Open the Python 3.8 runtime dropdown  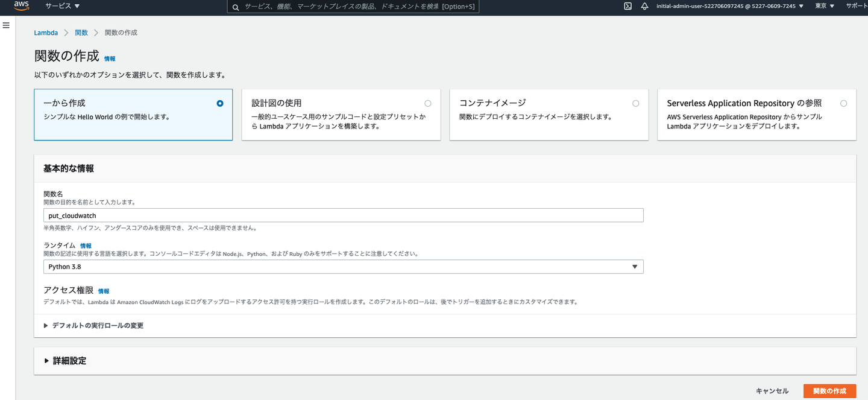[x=343, y=267]
